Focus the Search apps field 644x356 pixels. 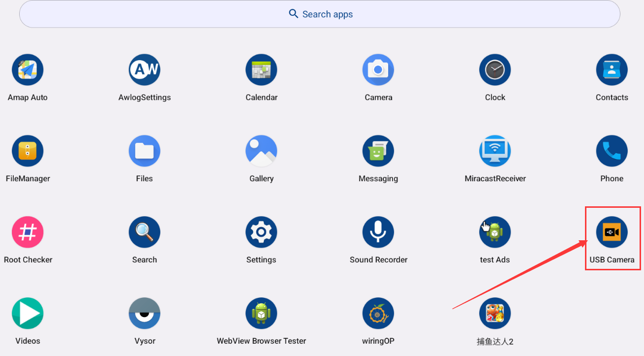click(x=320, y=14)
